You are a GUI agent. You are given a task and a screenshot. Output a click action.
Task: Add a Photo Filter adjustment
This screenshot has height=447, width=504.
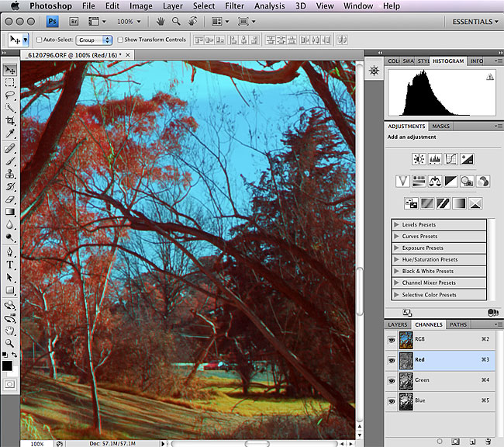pyautogui.click(x=466, y=181)
